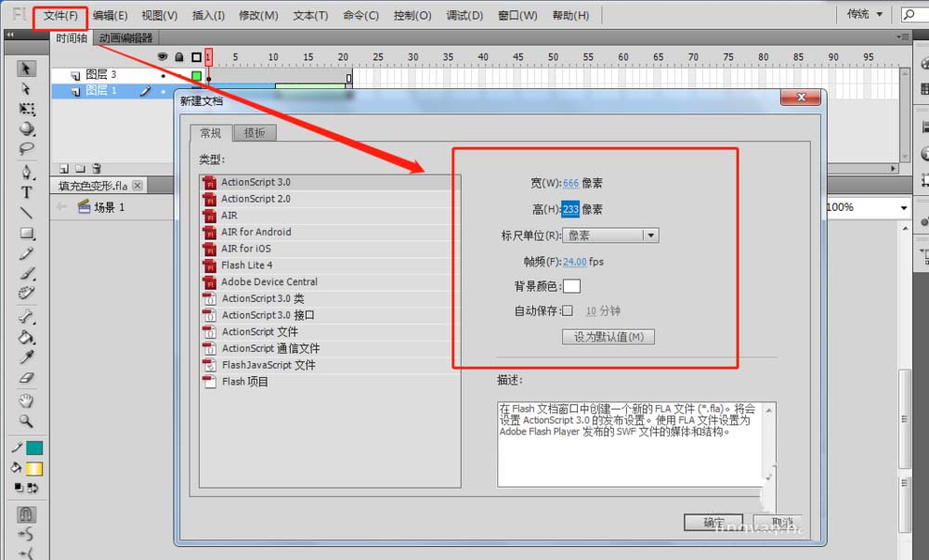Click the swap colors icon

tap(33, 488)
